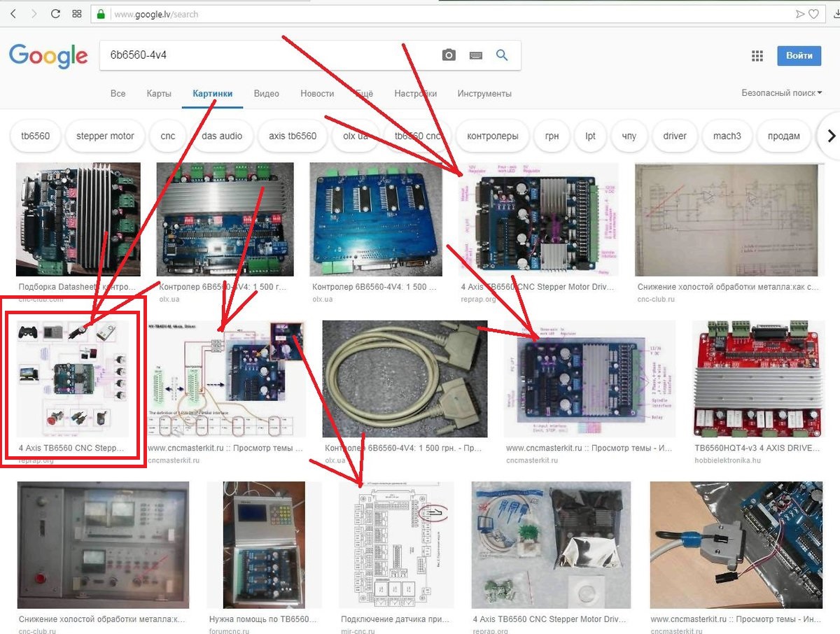Open the Google apps grid icon
840x634 pixels.
click(x=757, y=55)
